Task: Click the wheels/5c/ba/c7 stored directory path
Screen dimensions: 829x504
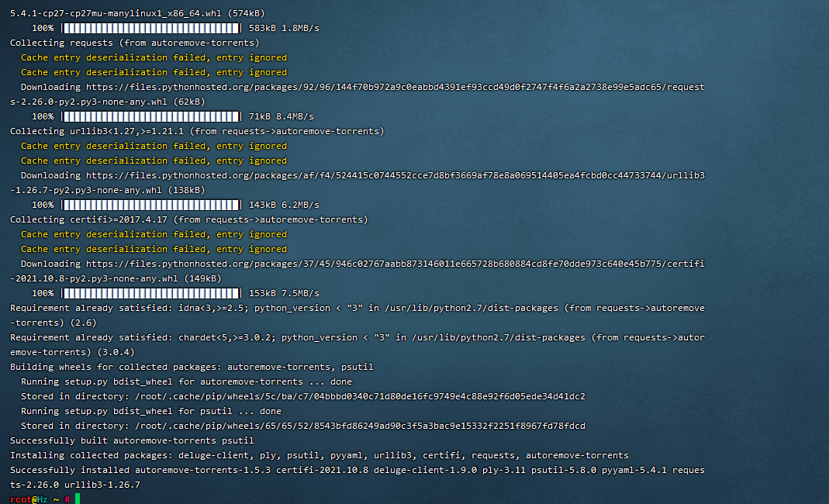Action: [360, 397]
